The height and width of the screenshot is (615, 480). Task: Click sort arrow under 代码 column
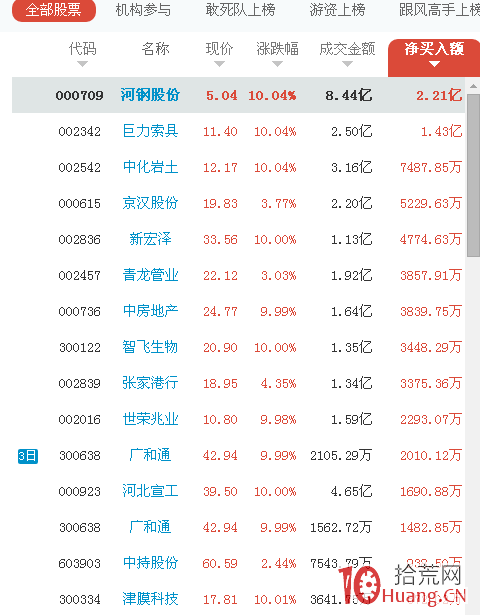pyautogui.click(x=82, y=64)
